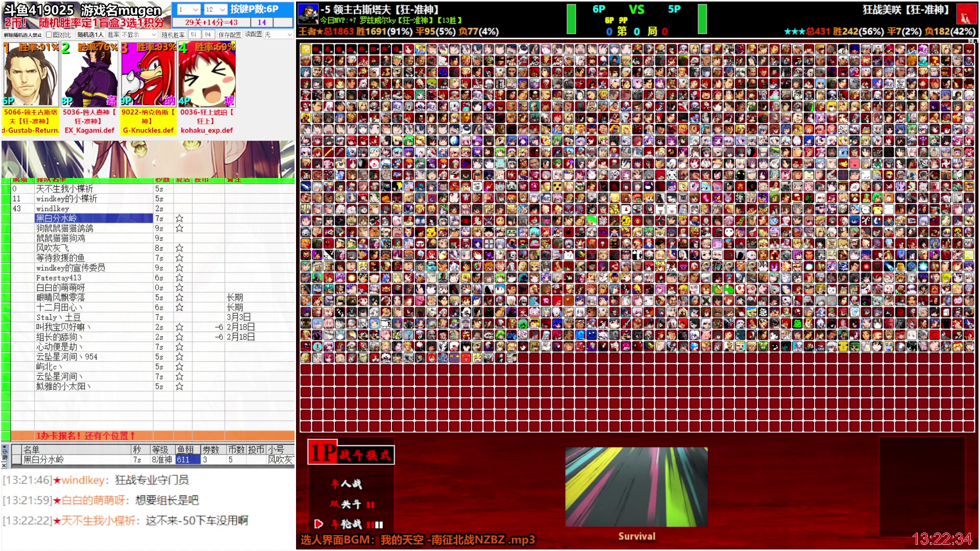Click the 币数 column header
This screenshot has height=551, width=980.
[236, 449]
